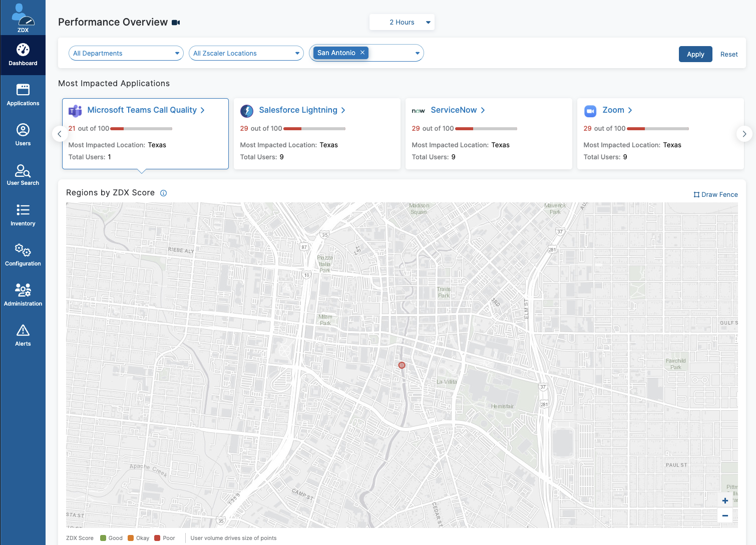Click Most Impacted Location on Zoom card
The height and width of the screenshot is (545, 756).
tap(632, 145)
